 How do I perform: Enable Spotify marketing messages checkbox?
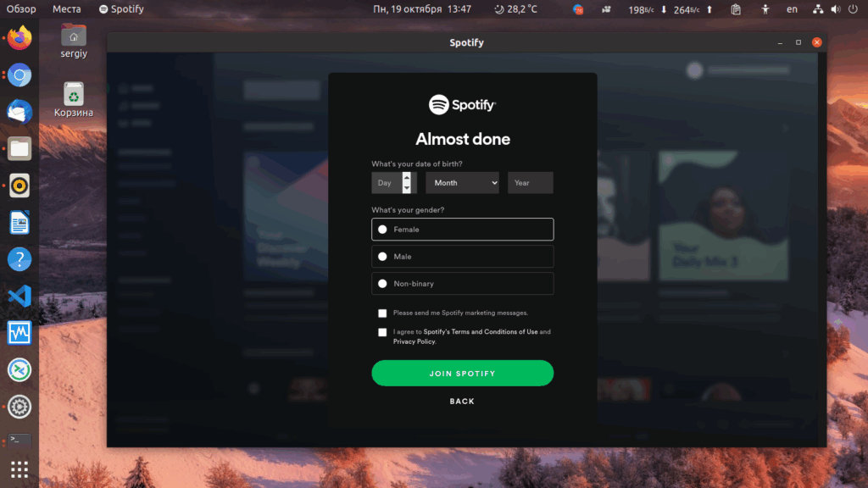click(x=382, y=313)
